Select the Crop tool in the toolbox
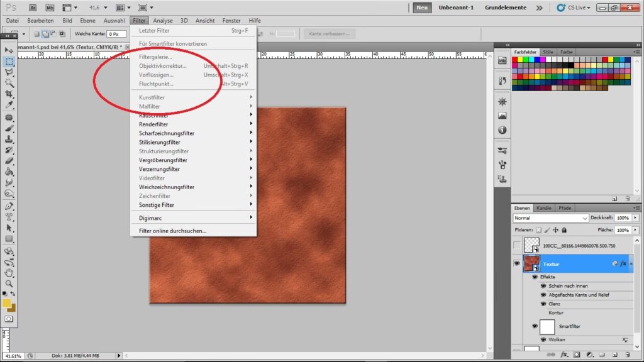 tap(9, 94)
